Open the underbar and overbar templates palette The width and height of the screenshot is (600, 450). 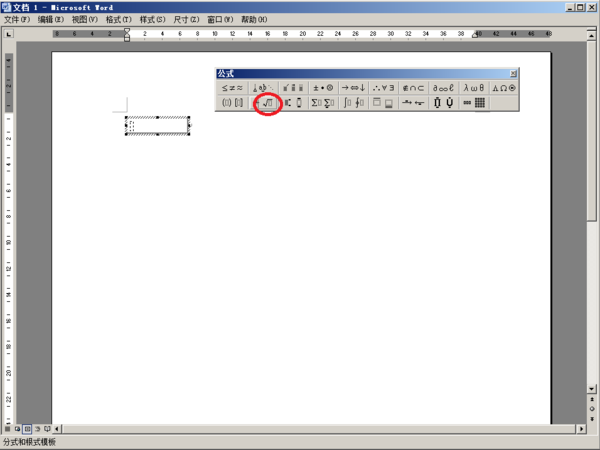(x=383, y=103)
